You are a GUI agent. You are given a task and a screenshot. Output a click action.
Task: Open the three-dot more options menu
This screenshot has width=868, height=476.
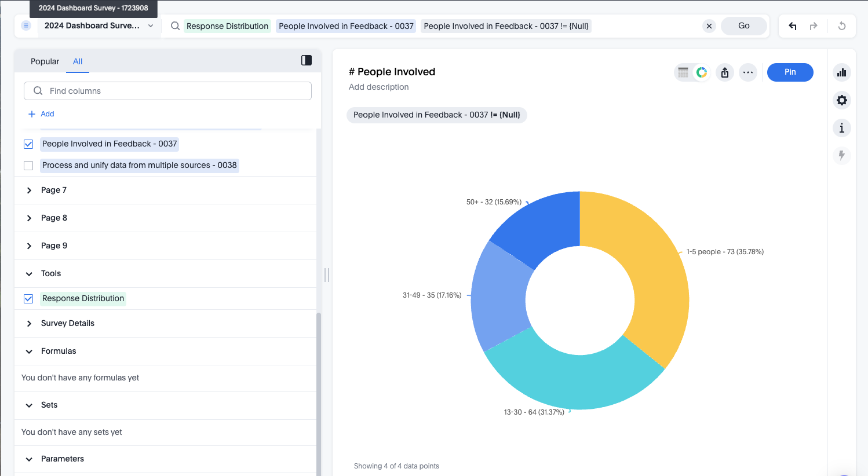pyautogui.click(x=748, y=72)
